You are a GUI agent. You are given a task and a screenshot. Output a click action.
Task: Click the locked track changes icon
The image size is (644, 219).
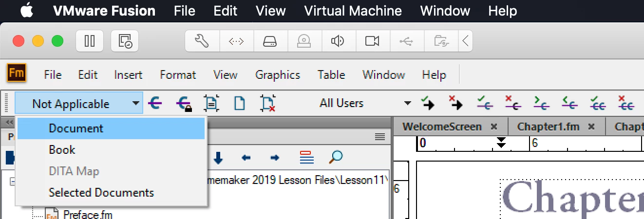tap(184, 104)
